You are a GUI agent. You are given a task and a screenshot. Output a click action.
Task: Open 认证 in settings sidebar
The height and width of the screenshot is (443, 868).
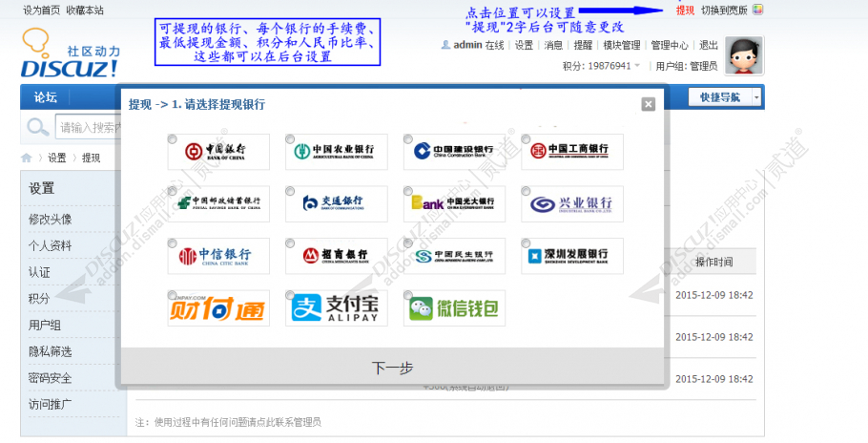point(39,272)
